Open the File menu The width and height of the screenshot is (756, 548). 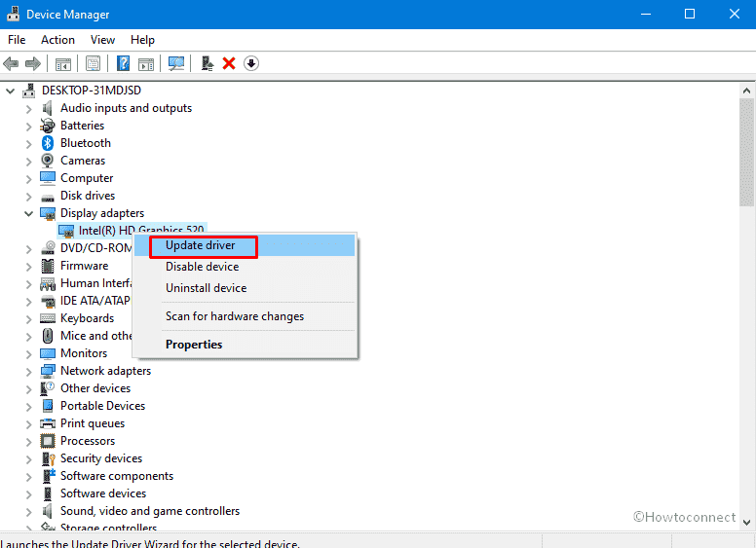[x=17, y=40]
